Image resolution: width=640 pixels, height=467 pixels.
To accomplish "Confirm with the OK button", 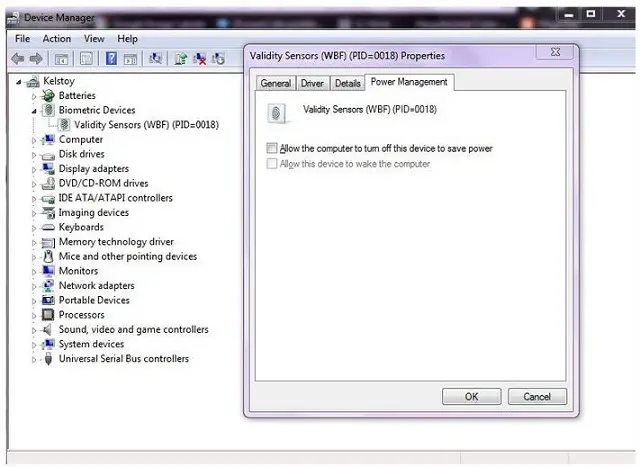I will coord(471,396).
